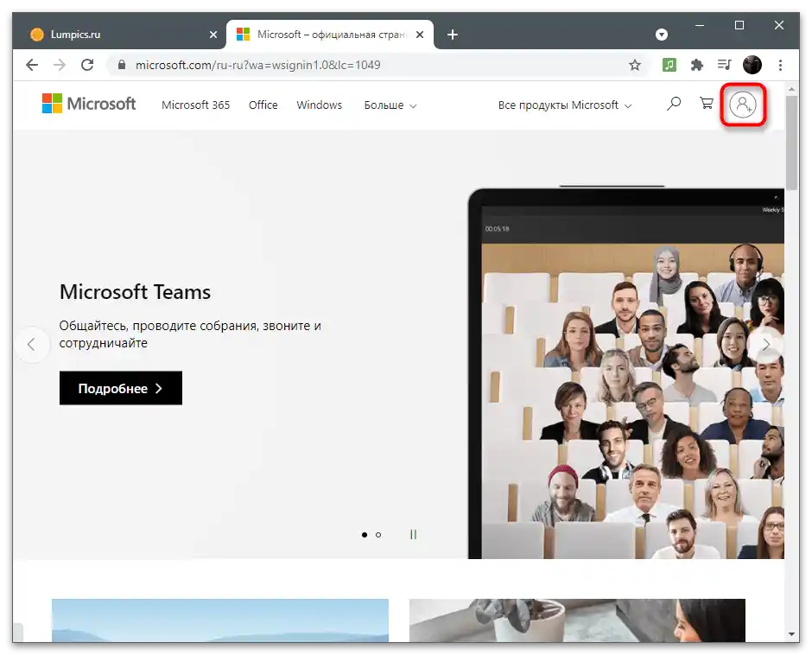Pause the carousel autoplay

413,534
